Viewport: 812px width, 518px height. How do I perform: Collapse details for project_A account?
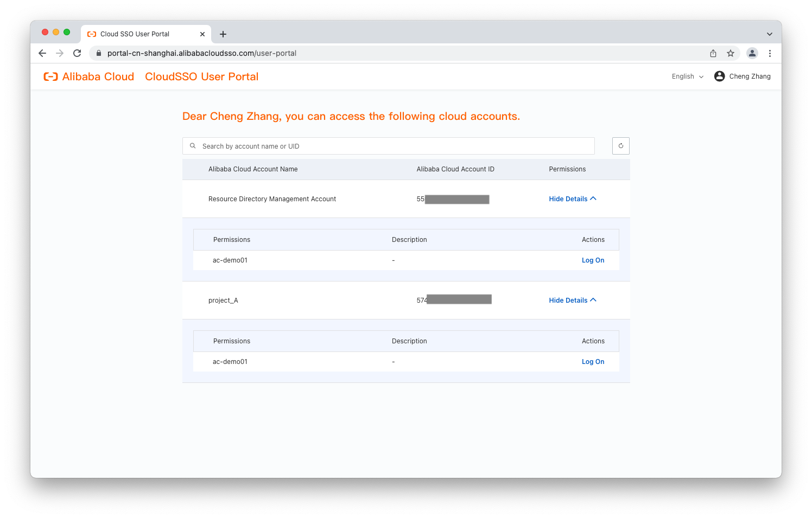pos(572,300)
